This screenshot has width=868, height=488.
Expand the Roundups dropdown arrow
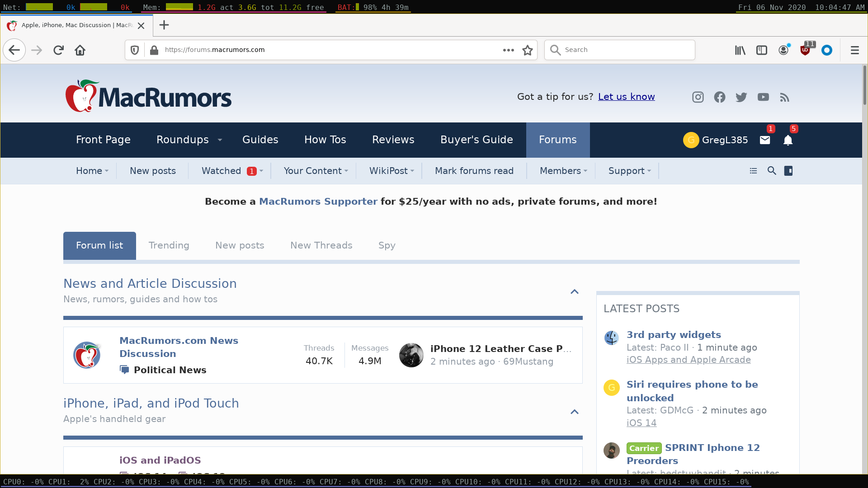[220, 140]
